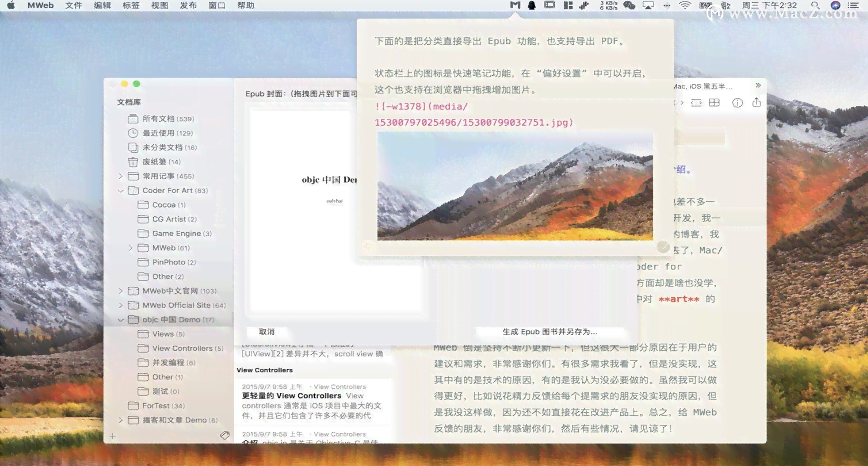Viewport: 868px width, 466px height.
Task: Click the mountain image in quick note
Action: pyautogui.click(x=515, y=186)
